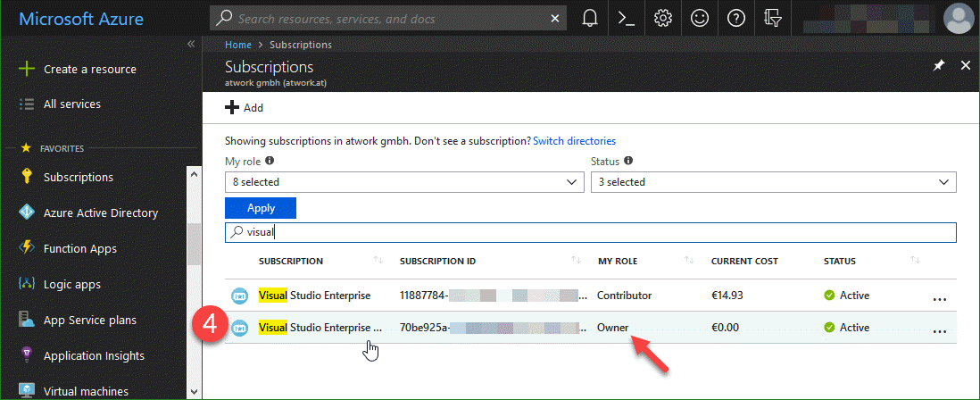980x400 pixels.
Task: Click the €0.00 current cost cell
Action: 725,327
